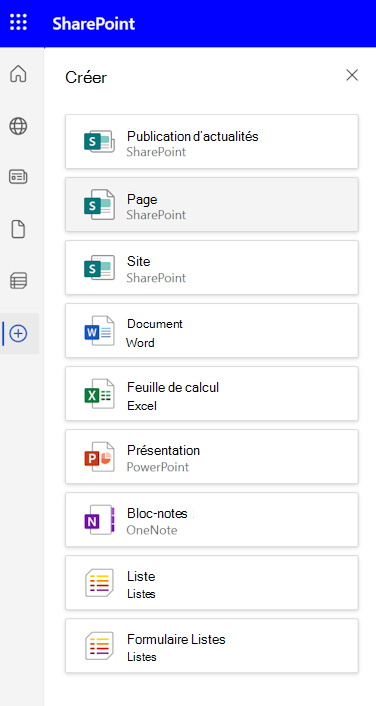Close the Créer panel
The height and width of the screenshot is (706, 376).
[352, 75]
